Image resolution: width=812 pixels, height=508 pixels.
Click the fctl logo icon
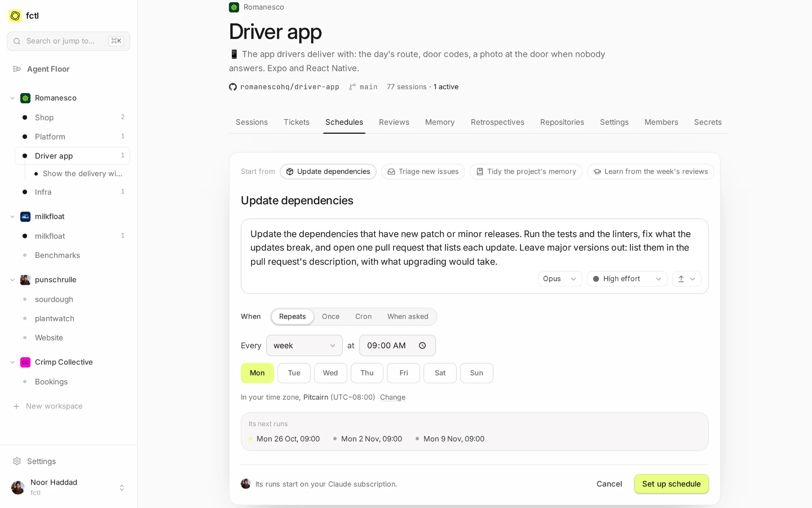15,16
